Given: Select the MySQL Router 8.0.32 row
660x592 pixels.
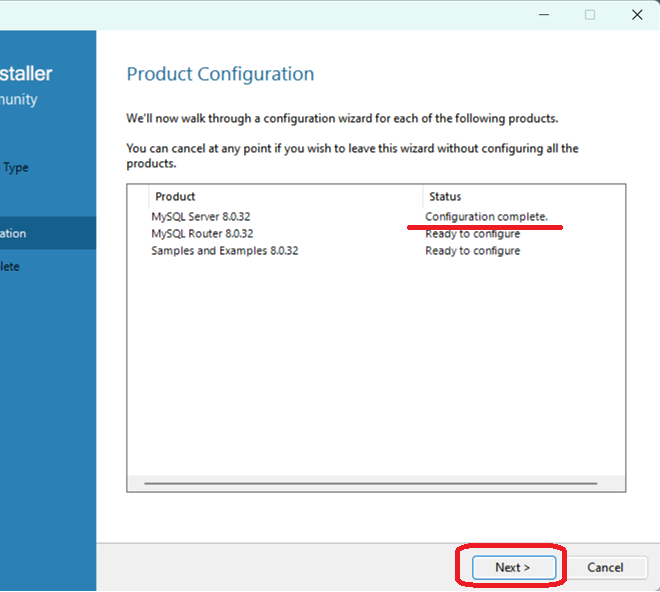Looking at the screenshot, I should pyautogui.click(x=376, y=234).
